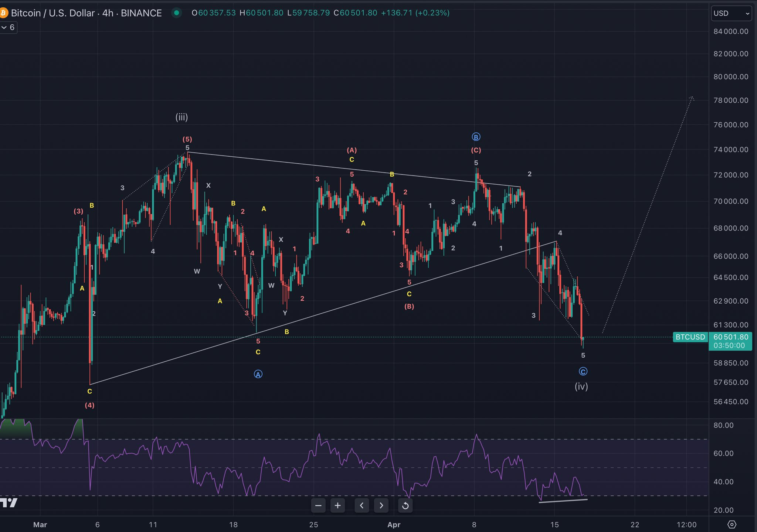Image resolution: width=757 pixels, height=532 pixels.
Task: Click the circled A wave label
Action: point(258,374)
